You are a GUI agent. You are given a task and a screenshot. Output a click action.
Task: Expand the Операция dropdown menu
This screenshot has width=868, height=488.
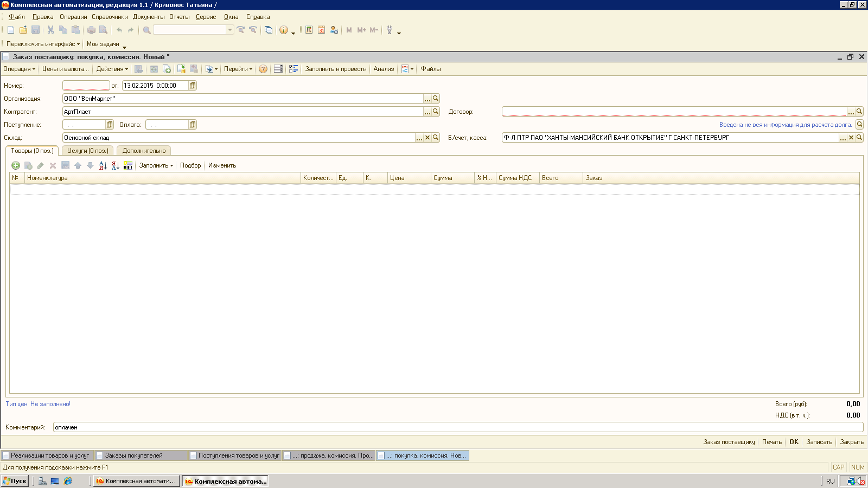coord(19,69)
